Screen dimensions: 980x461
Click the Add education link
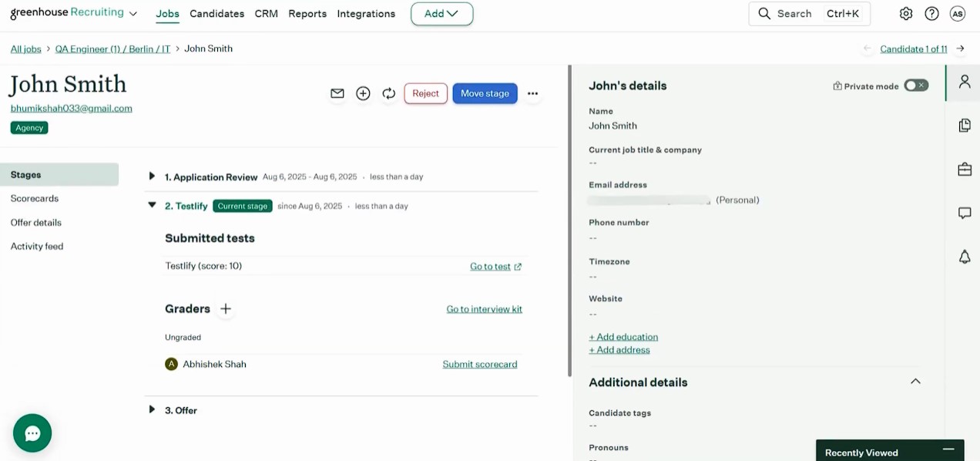pyautogui.click(x=623, y=337)
